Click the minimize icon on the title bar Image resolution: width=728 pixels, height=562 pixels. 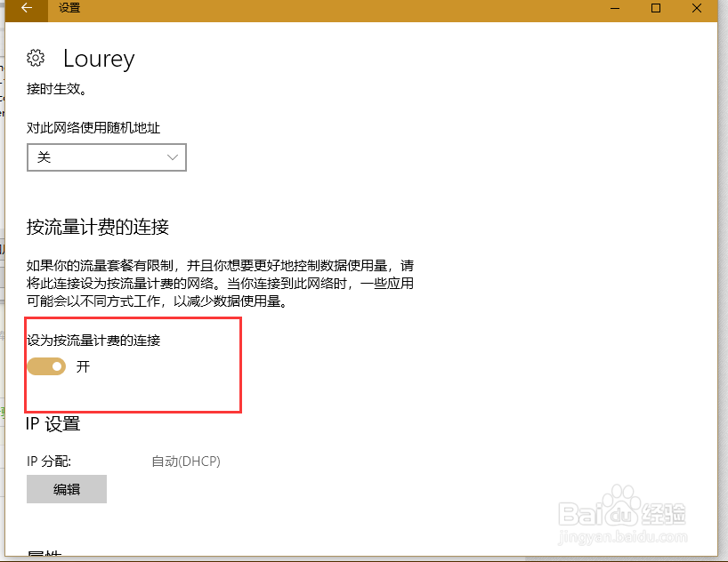(613, 9)
